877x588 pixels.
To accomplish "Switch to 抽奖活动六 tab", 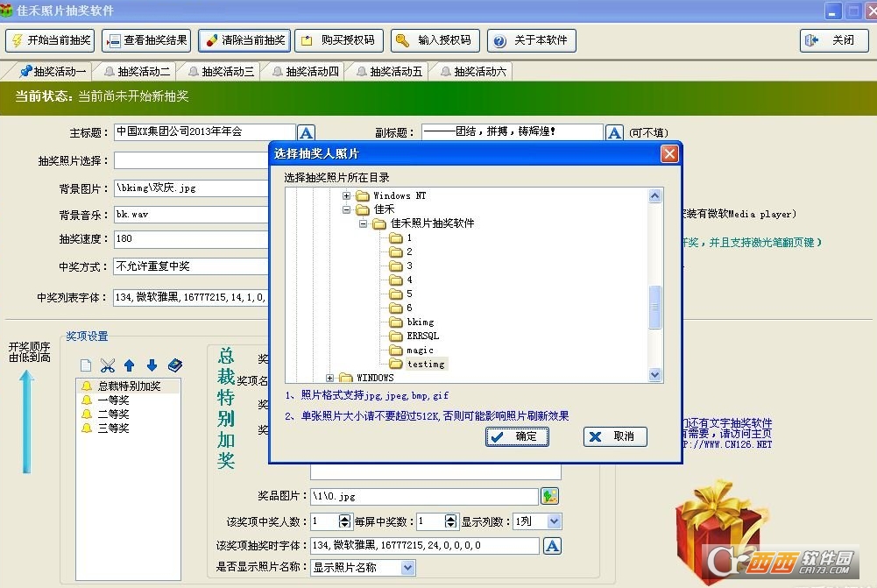I will (x=473, y=72).
